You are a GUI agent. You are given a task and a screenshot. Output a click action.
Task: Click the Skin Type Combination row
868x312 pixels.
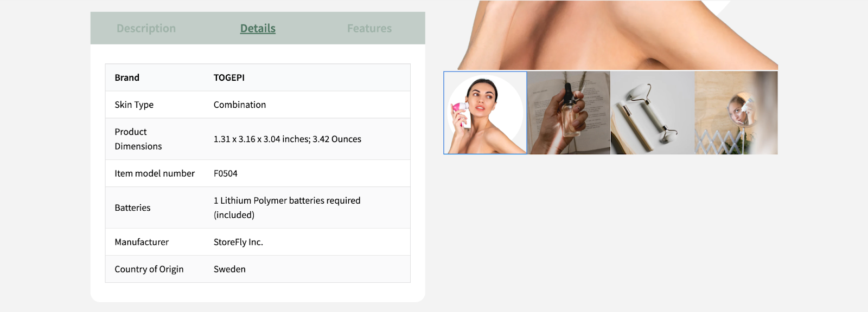tap(258, 105)
